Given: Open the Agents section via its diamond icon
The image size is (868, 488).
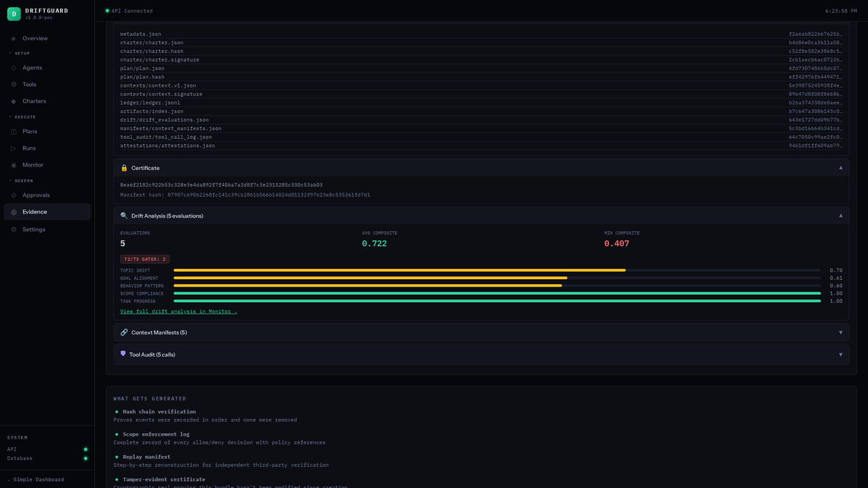Looking at the screenshot, I should [13, 68].
